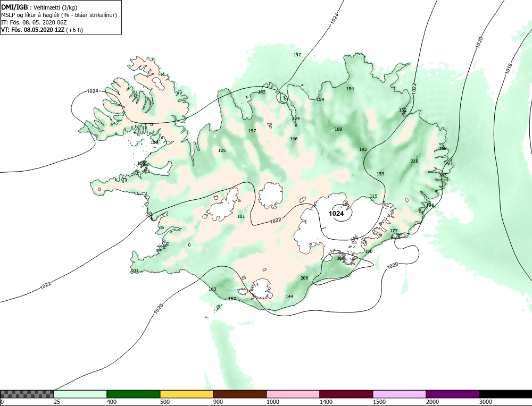Click the map value 218
Screen dimensions: 532x406
click(414, 161)
